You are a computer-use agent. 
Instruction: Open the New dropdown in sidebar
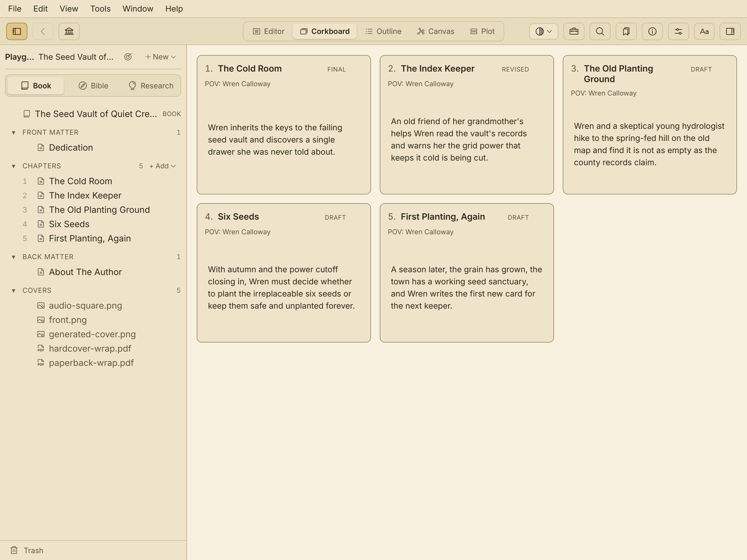161,57
